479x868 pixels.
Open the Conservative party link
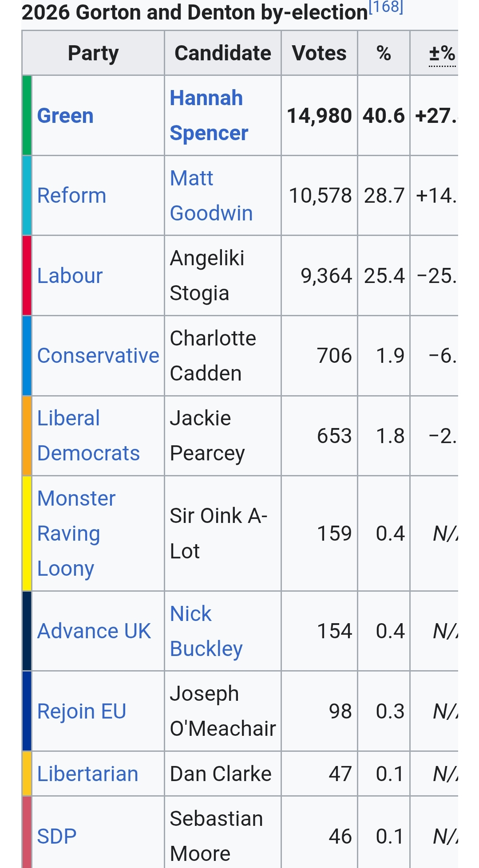(x=98, y=356)
